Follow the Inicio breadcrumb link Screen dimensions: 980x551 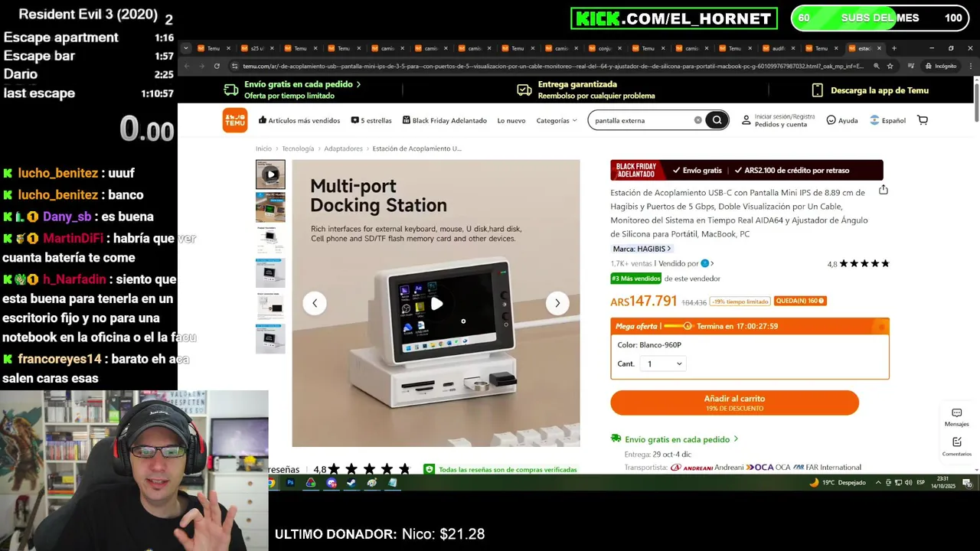tap(263, 148)
